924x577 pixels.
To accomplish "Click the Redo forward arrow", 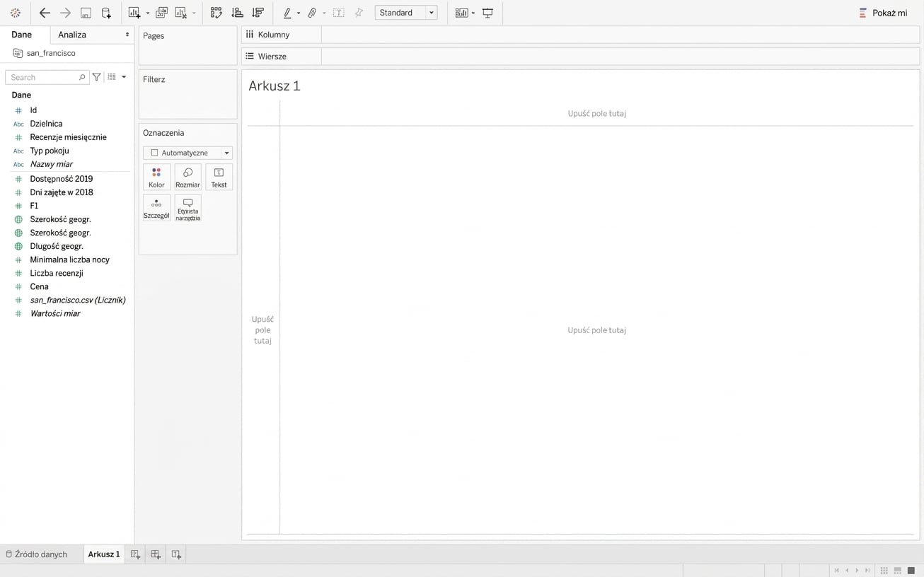I will pyautogui.click(x=65, y=13).
